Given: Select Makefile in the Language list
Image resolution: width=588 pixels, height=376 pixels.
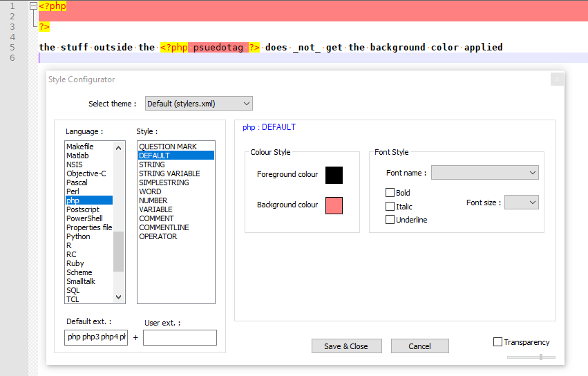Looking at the screenshot, I should pyautogui.click(x=89, y=147).
